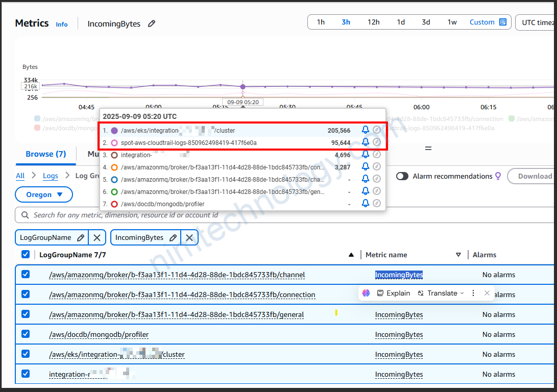This screenshot has width=557, height=392.
Task: Click the alarm bell for /aws/docdb/mongodb/profiler row
Action: (x=365, y=203)
